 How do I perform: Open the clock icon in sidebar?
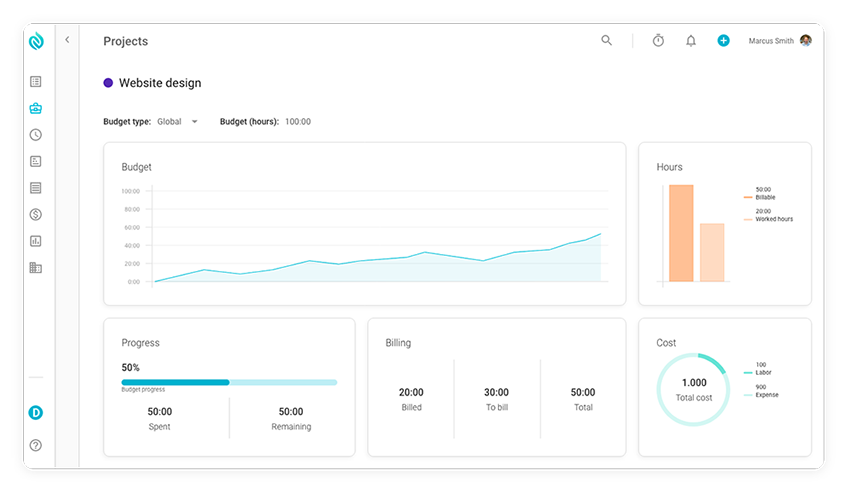36,135
